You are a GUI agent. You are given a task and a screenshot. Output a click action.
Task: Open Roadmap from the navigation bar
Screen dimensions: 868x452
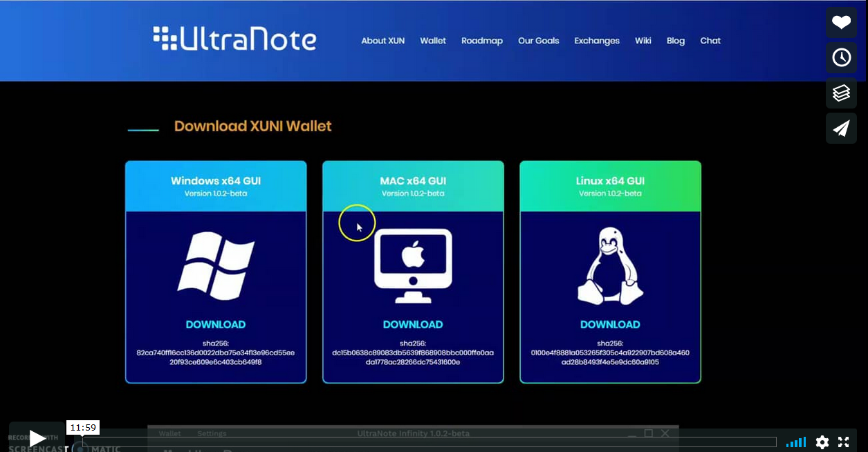[482, 41]
